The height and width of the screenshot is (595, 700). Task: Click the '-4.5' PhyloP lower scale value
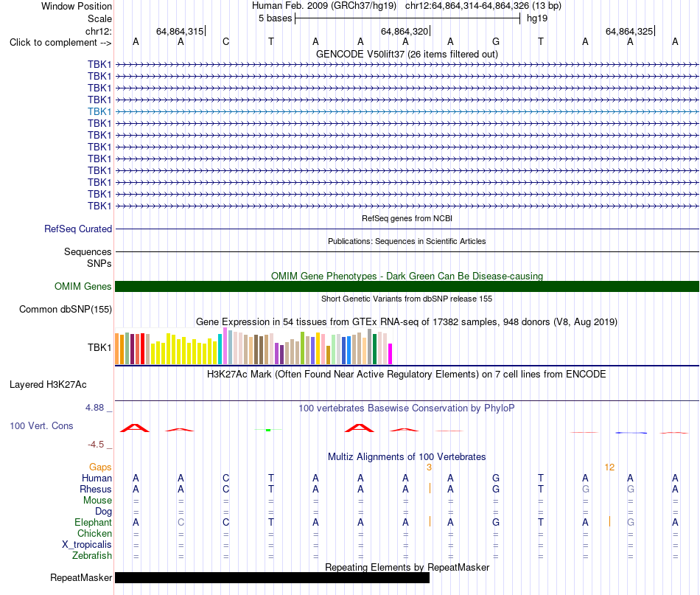click(96, 445)
